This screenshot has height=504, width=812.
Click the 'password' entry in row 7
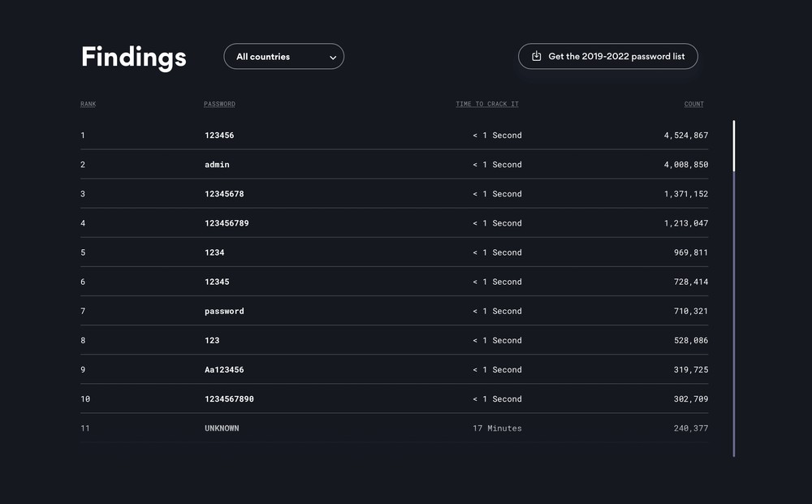[x=224, y=311]
